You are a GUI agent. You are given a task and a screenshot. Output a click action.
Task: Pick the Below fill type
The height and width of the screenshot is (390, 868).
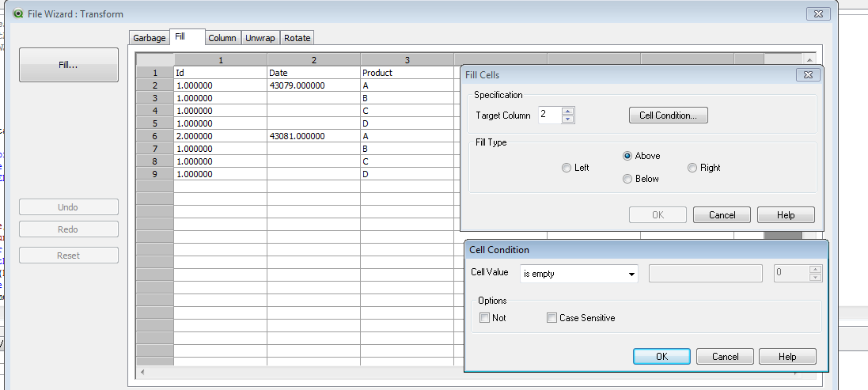628,179
